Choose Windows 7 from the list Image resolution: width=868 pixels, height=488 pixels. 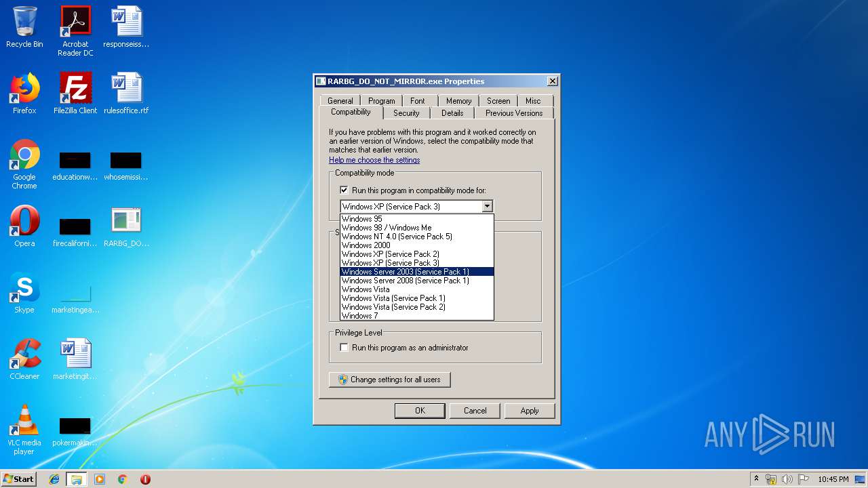tap(416, 316)
